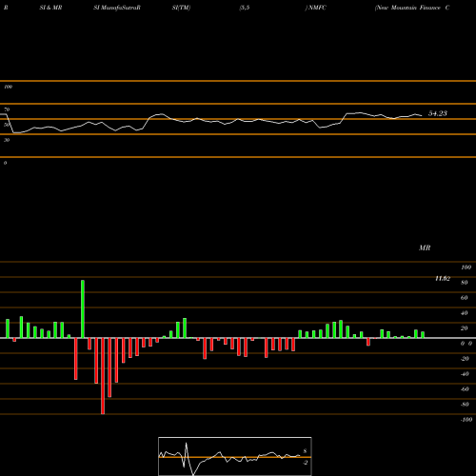Click the RSI value 54.23 label

click(x=438, y=113)
